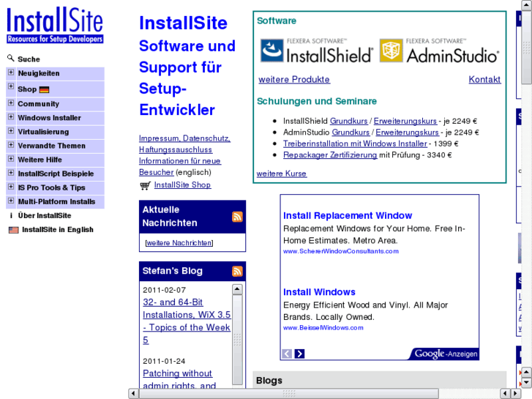532x399 pixels.
Task: Expand the Verwandte Themen section
Action: (11, 145)
